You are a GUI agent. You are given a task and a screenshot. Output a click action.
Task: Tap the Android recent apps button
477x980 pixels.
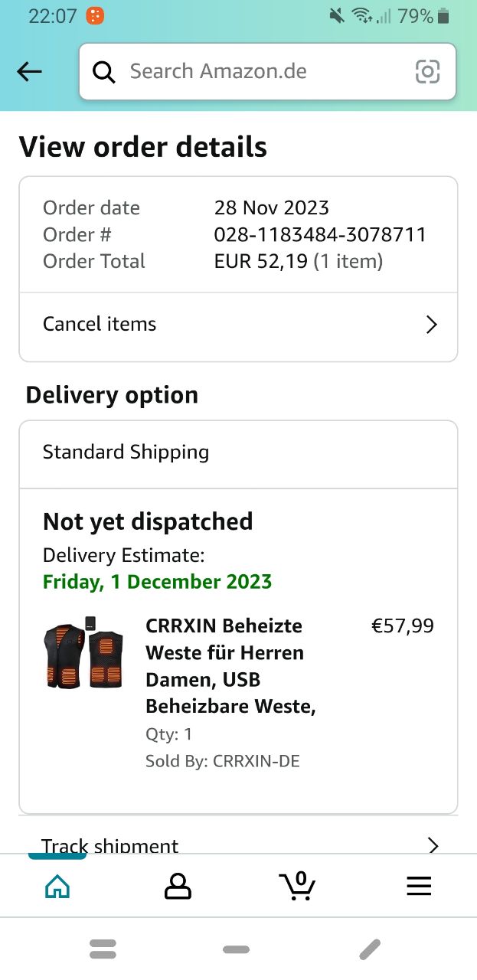(103, 949)
